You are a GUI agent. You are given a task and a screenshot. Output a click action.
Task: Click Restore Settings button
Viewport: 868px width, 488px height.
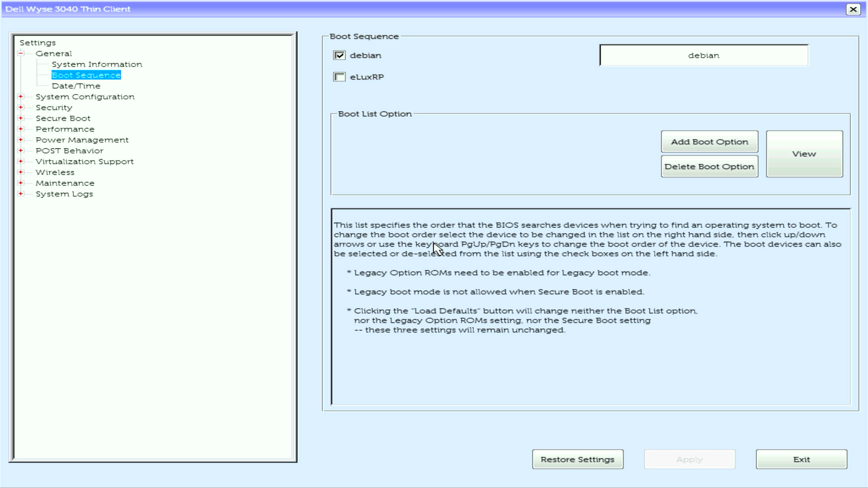(x=578, y=460)
